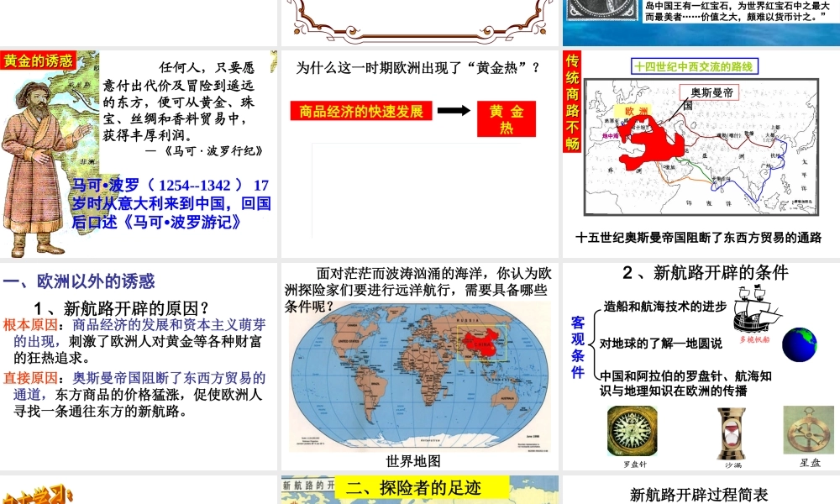Click the text '造船和航海技术的进步'

664,307
